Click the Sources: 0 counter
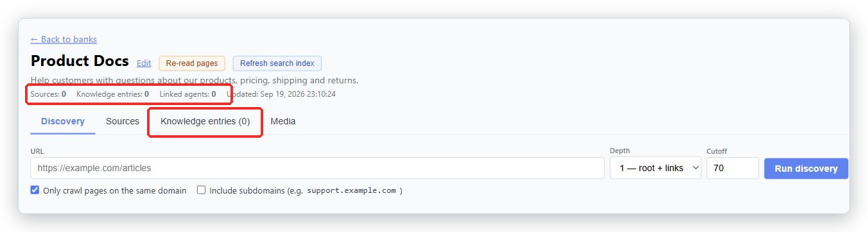This screenshot has width=868, height=232. tap(48, 94)
